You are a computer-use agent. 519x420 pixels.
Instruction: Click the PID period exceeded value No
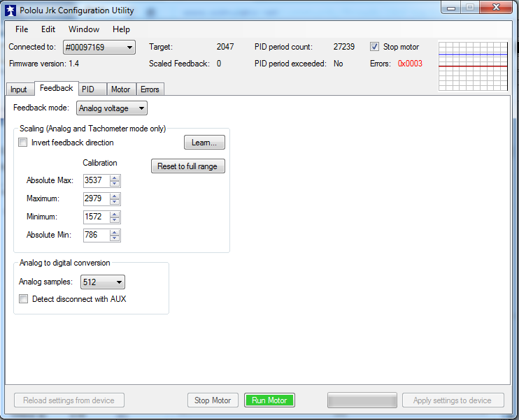coord(339,64)
